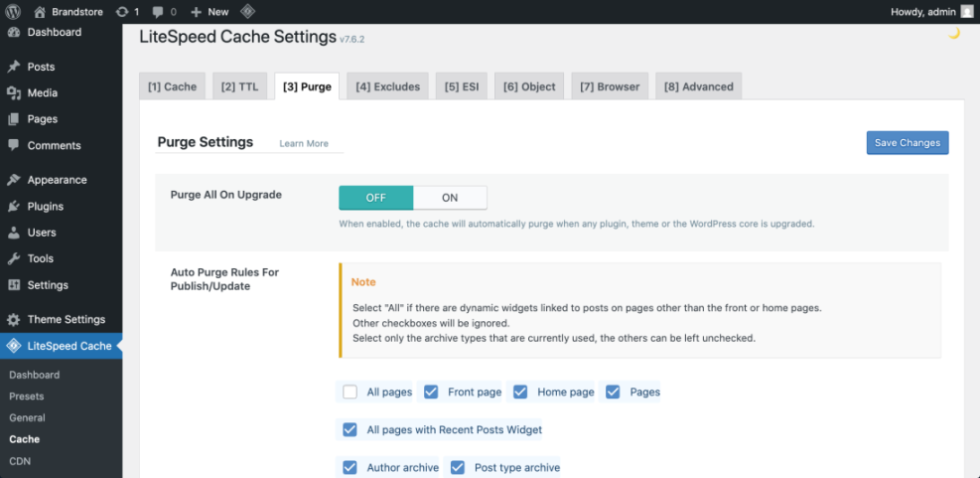The image size is (980, 478).
Task: Click the LiteSpeed Cache sidebar icon
Action: tap(14, 346)
